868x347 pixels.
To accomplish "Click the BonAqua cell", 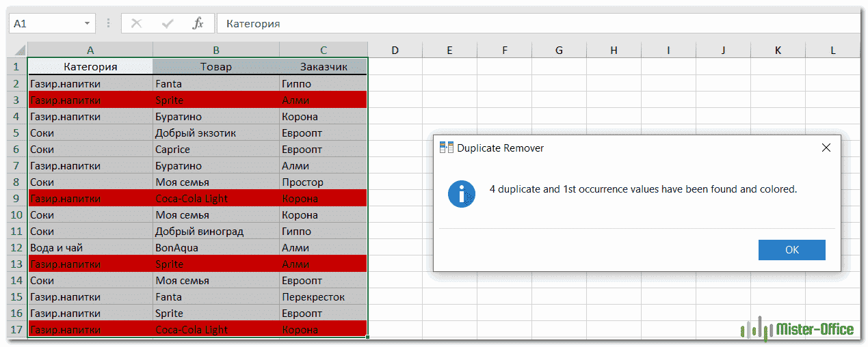I will pos(215,248).
